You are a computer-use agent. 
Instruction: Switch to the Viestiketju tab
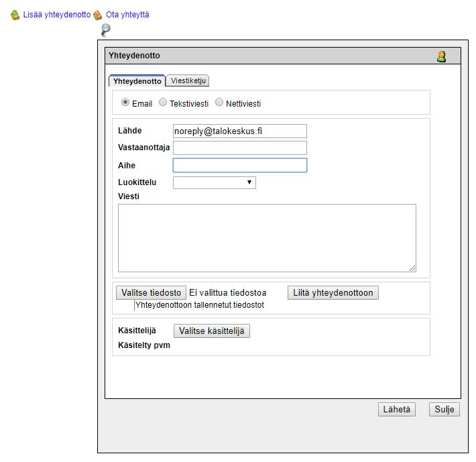point(188,80)
